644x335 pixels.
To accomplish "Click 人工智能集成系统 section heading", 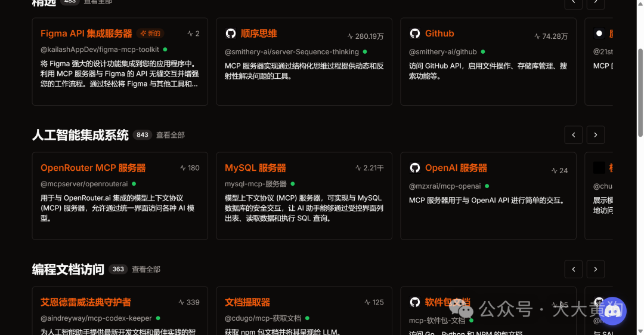I will 80,135.
